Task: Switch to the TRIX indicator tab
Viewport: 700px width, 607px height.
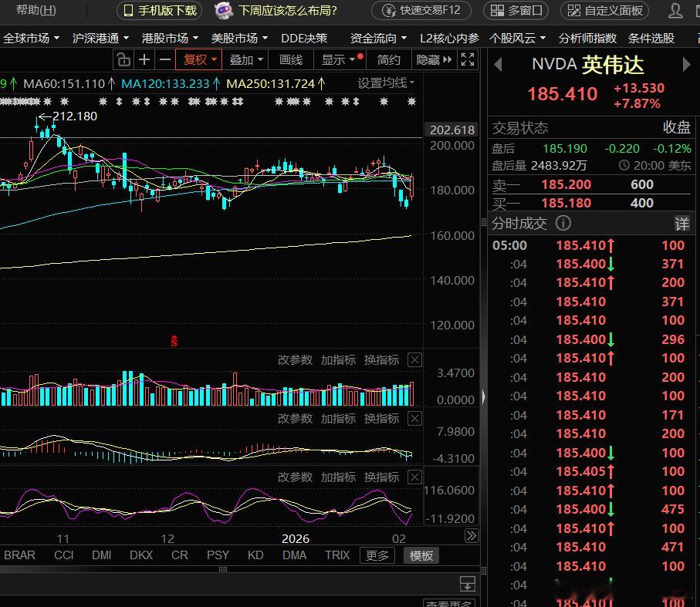Action: point(337,555)
